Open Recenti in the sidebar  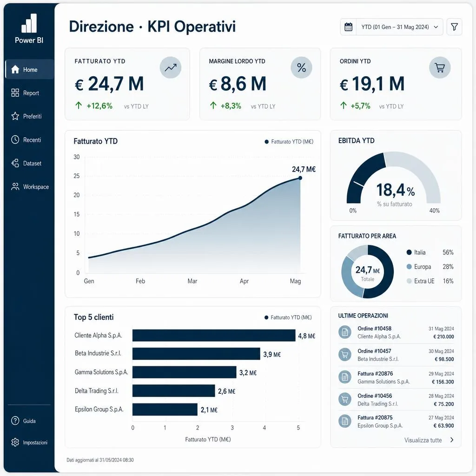click(x=30, y=139)
